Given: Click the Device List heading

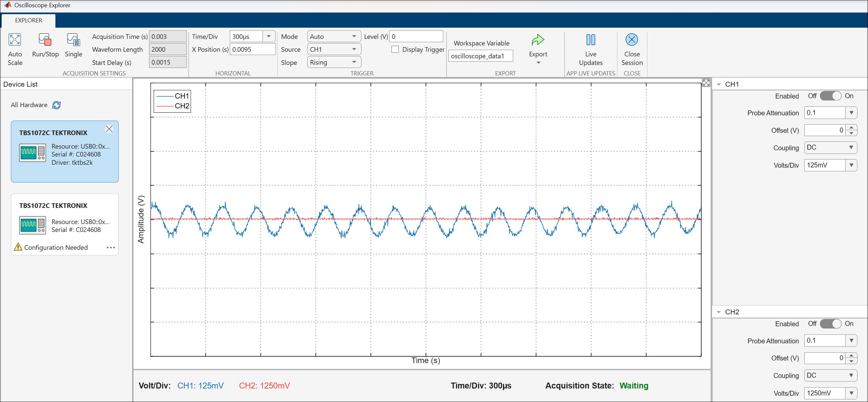Looking at the screenshot, I should pos(20,84).
